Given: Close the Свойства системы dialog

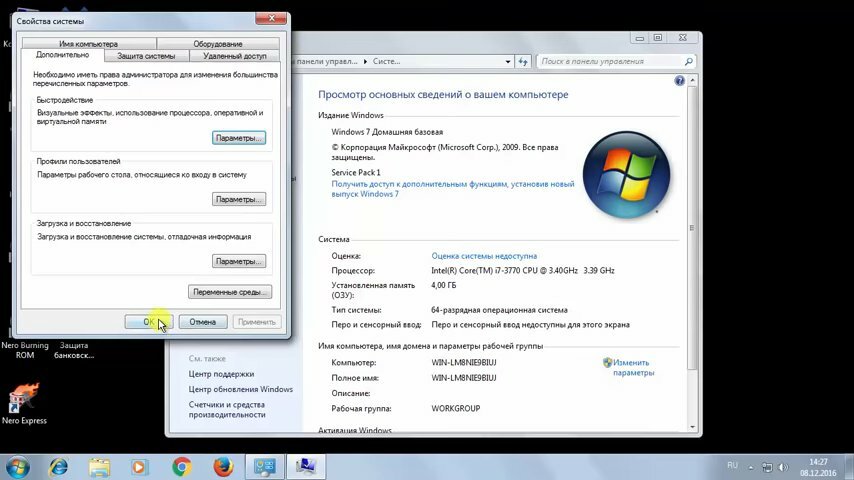Looking at the screenshot, I should (x=271, y=19).
